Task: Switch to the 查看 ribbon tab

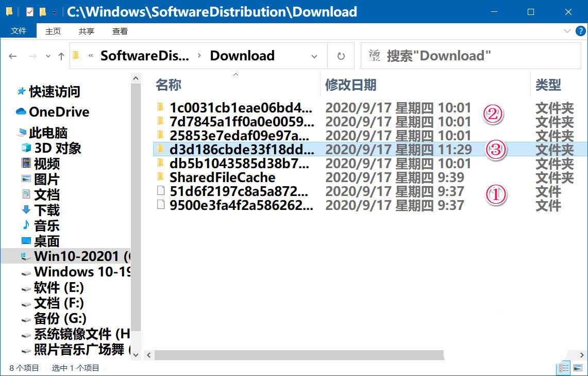Action: [x=120, y=31]
